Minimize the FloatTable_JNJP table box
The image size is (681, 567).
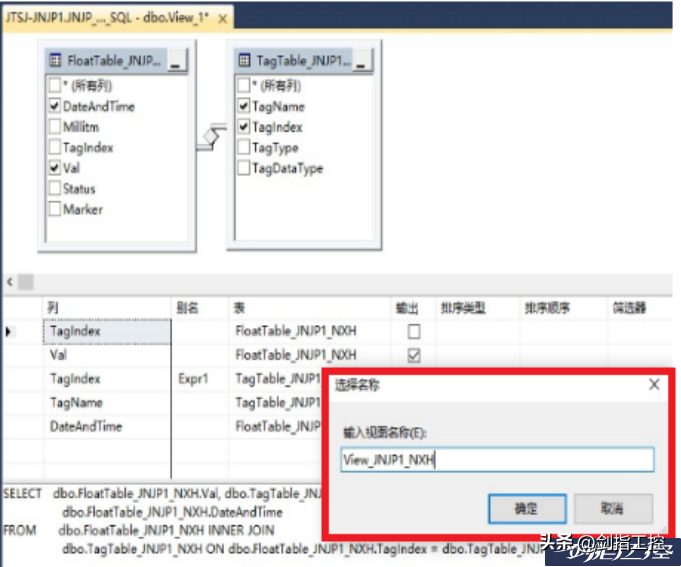(x=177, y=61)
